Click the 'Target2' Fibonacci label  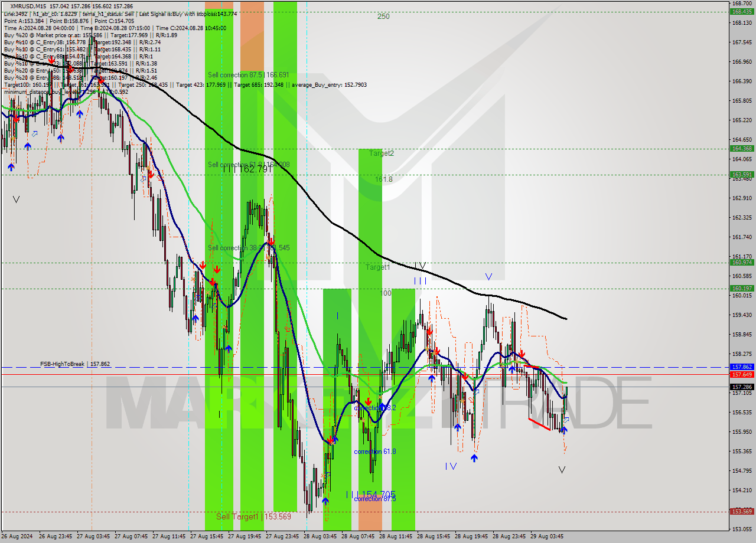point(382,153)
